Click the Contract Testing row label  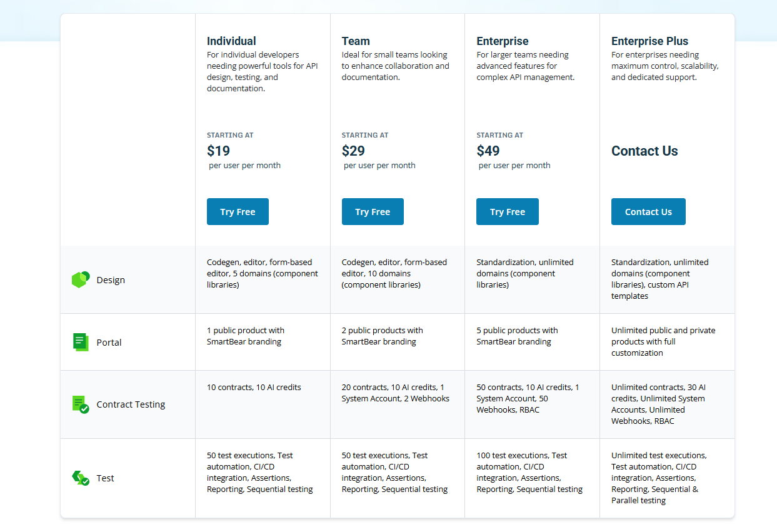point(131,404)
